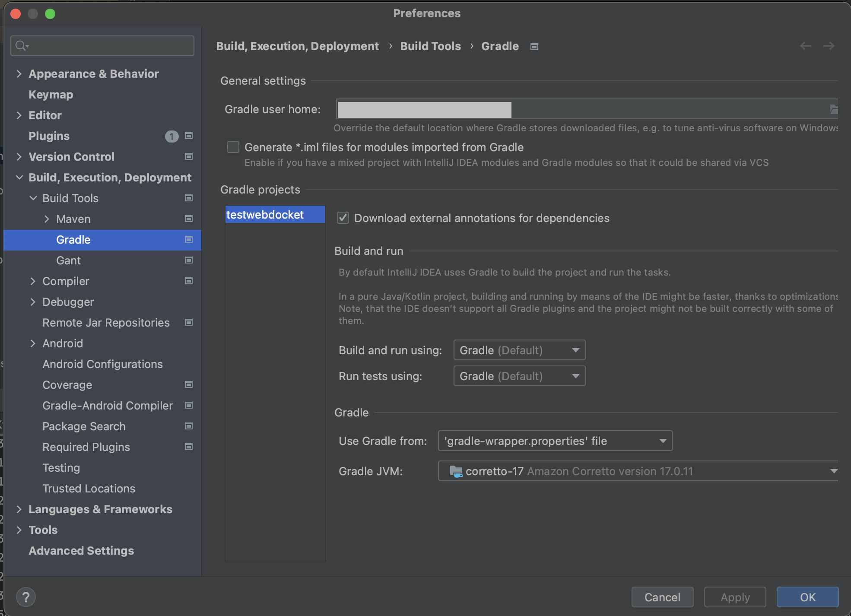Image resolution: width=851 pixels, height=616 pixels.
Task: Expand the Appearance & Behavior section
Action: click(x=19, y=74)
